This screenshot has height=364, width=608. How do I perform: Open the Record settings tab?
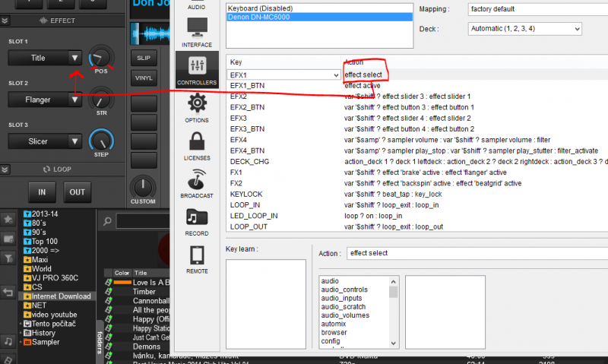197,221
